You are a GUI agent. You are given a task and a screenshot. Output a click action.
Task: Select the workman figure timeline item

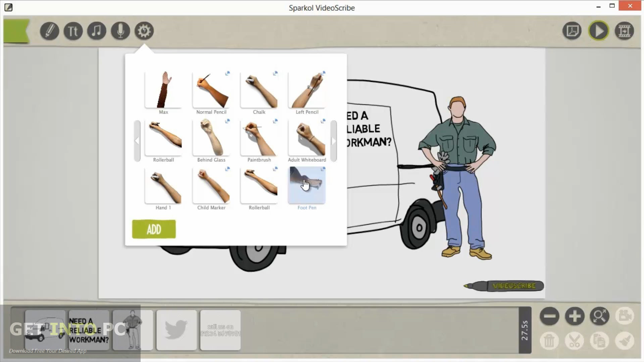tap(133, 330)
